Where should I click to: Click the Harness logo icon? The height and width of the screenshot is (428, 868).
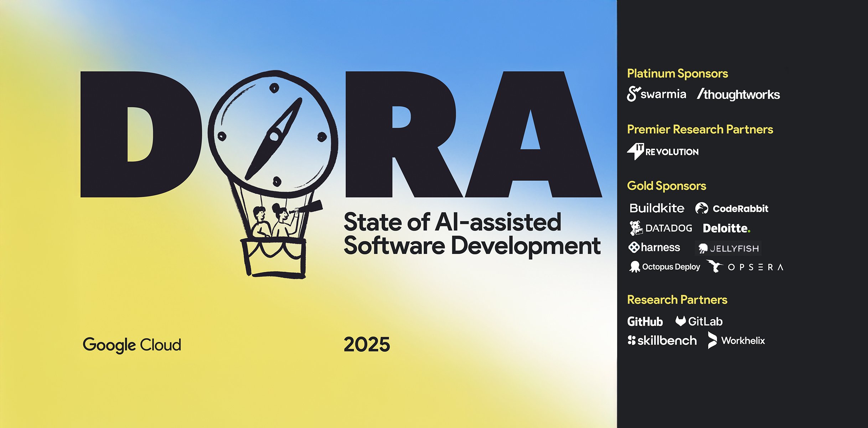(634, 247)
